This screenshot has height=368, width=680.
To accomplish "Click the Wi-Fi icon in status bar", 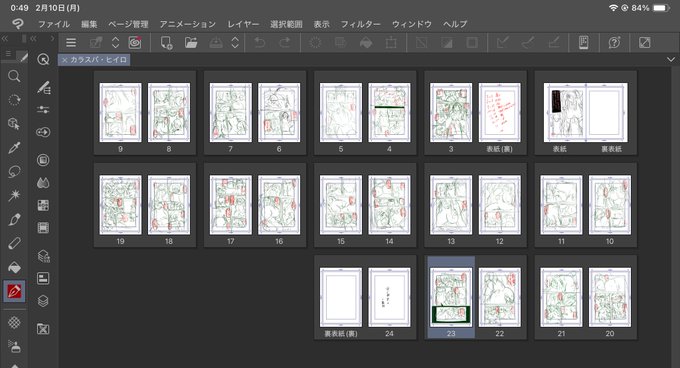I will [x=613, y=8].
